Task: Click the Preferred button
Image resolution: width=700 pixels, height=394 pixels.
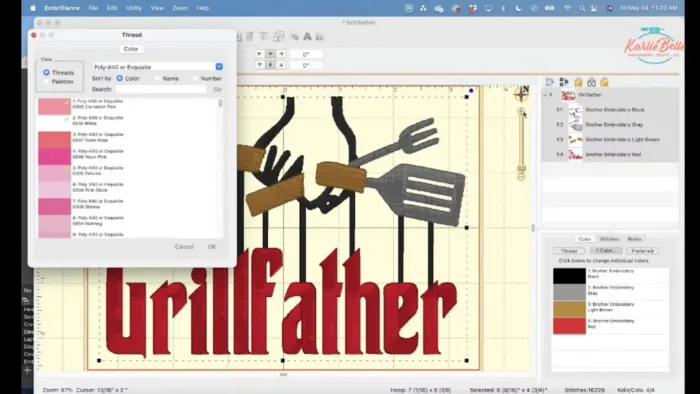Action: tap(642, 251)
